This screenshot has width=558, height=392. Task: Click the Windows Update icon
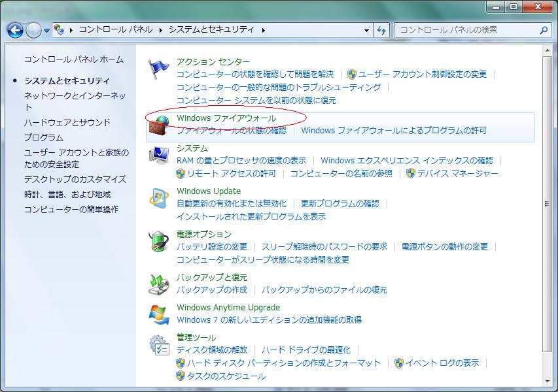pos(158,198)
